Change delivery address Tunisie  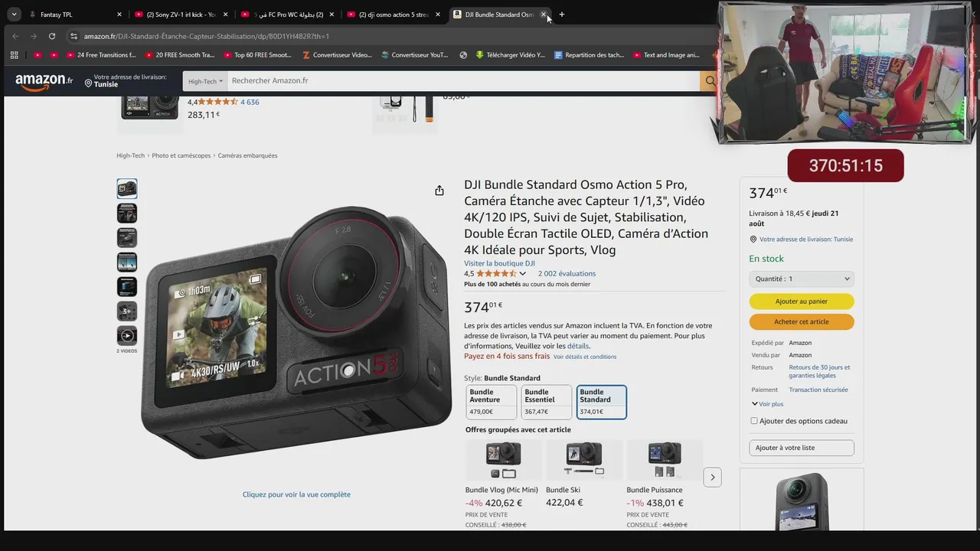coord(125,80)
